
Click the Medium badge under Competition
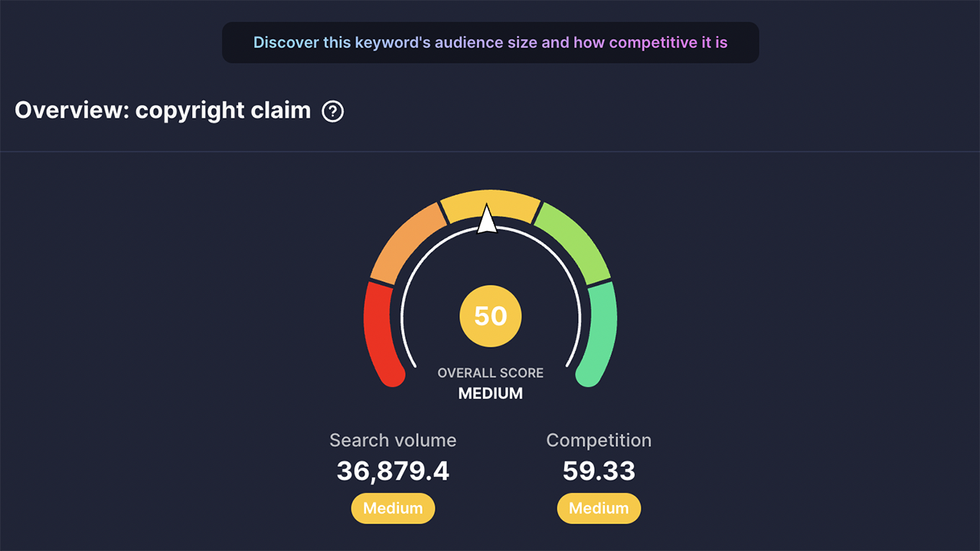(x=599, y=508)
